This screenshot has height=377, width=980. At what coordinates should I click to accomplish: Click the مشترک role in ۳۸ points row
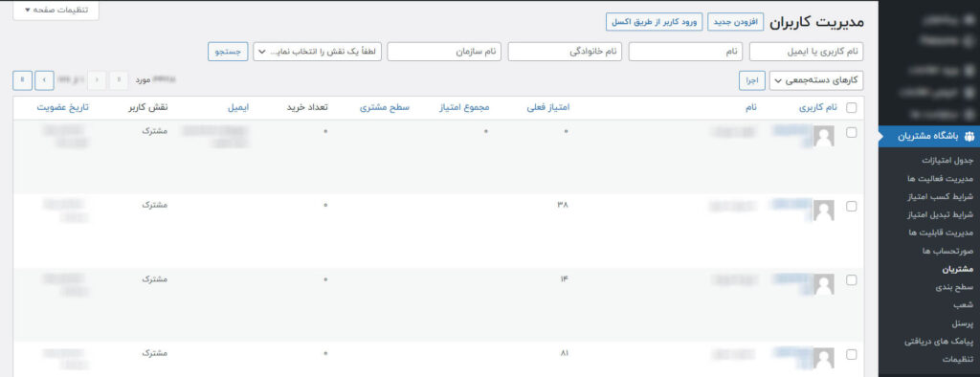point(154,205)
